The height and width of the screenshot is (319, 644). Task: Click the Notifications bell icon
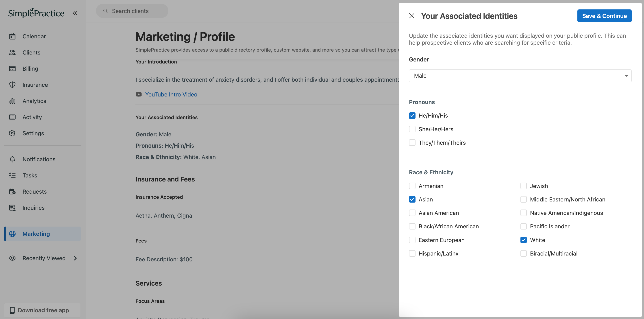pyautogui.click(x=12, y=159)
